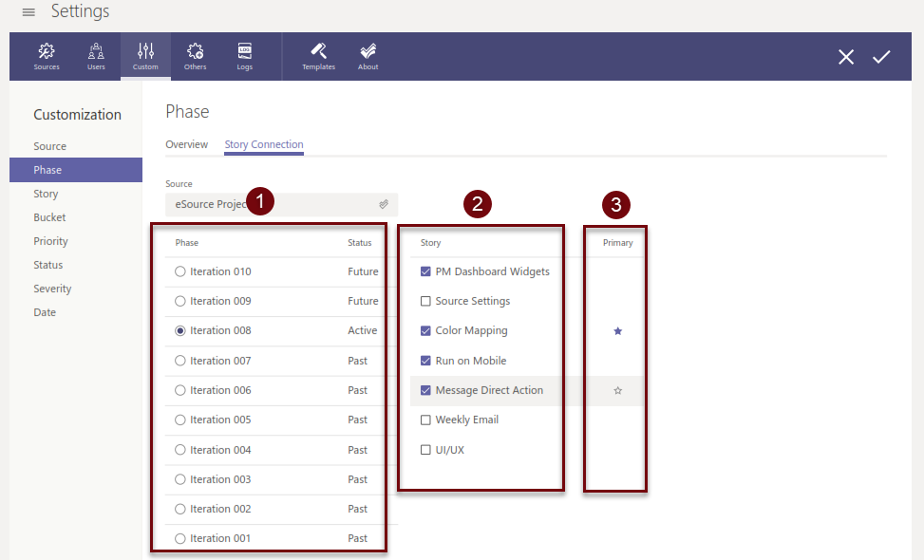Viewport: 924px width, 560px height.
Task: Open the eSource Project source selector
Action: [x=280, y=204]
